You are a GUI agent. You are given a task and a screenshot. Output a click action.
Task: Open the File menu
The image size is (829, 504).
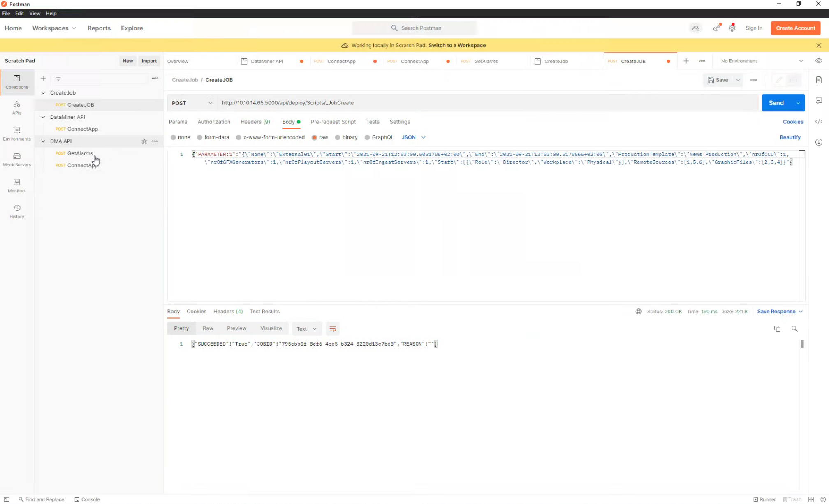(x=6, y=13)
